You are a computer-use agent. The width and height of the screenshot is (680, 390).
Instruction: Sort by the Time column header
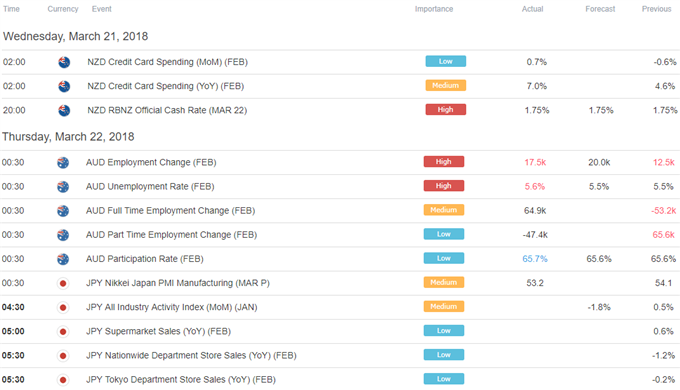[x=11, y=9]
